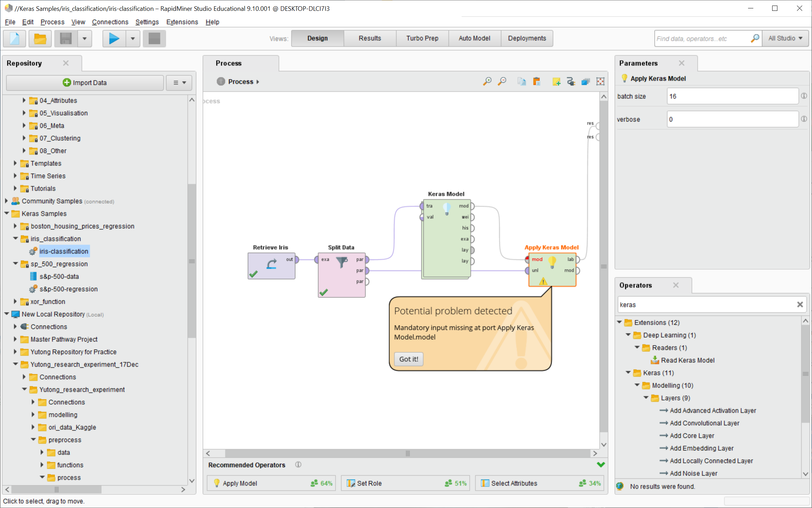Viewport: 812px width, 508px height.
Task: Add the recommended Set Role operator
Action: click(x=405, y=483)
